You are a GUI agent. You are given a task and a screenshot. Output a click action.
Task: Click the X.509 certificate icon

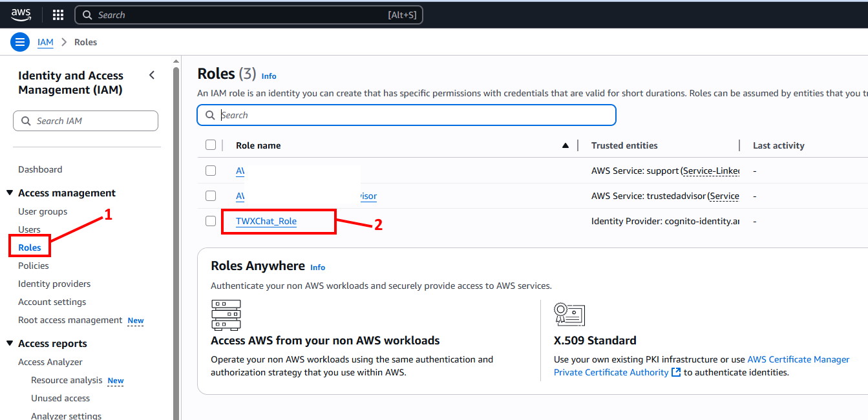(x=569, y=314)
